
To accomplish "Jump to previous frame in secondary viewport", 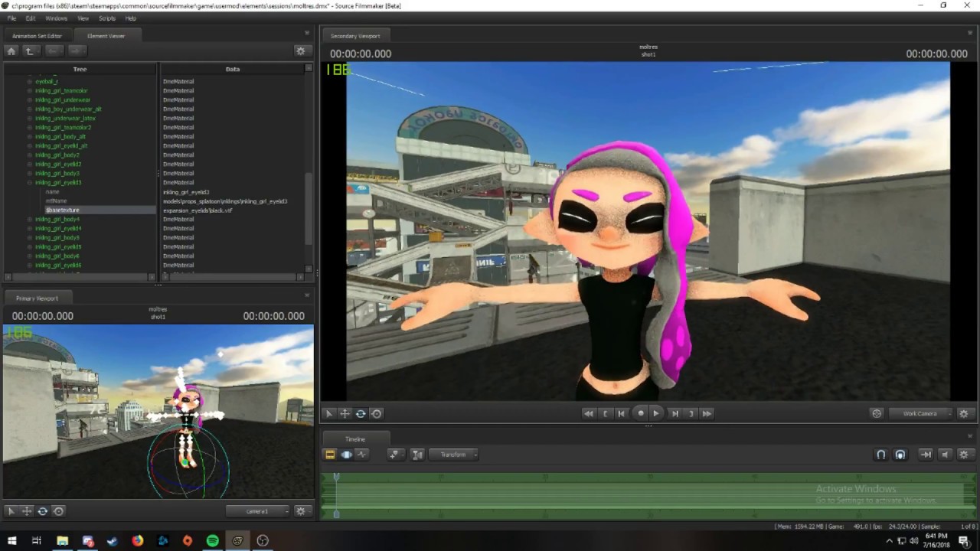I will (622, 413).
